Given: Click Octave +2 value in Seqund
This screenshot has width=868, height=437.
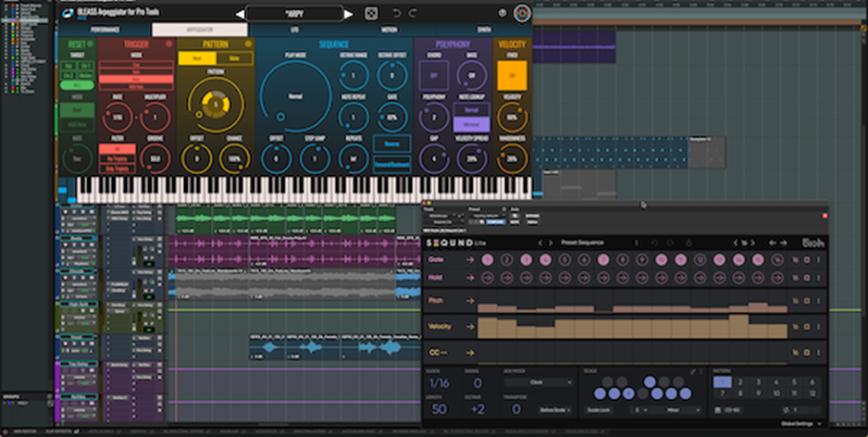Looking at the screenshot, I should [477, 409].
